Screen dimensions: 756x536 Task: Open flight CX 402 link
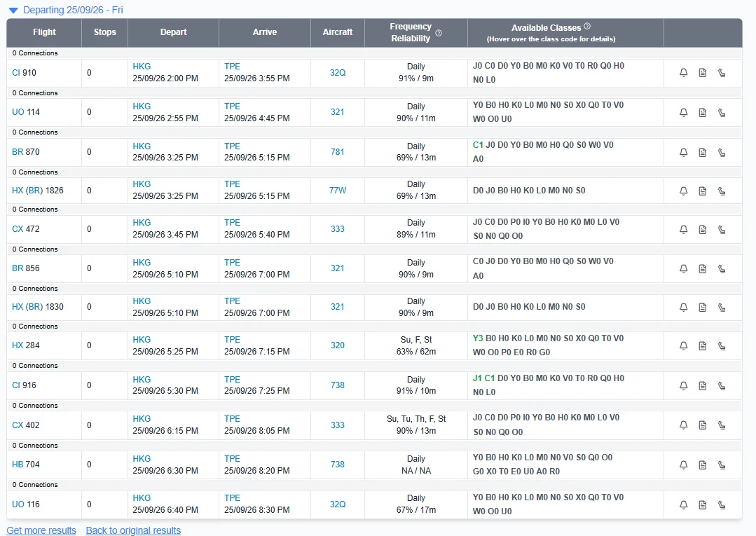click(x=25, y=425)
